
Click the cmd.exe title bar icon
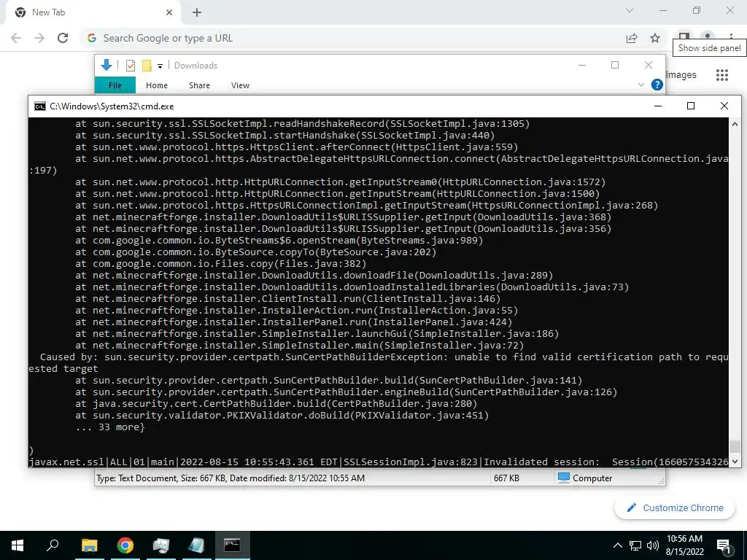(x=40, y=106)
